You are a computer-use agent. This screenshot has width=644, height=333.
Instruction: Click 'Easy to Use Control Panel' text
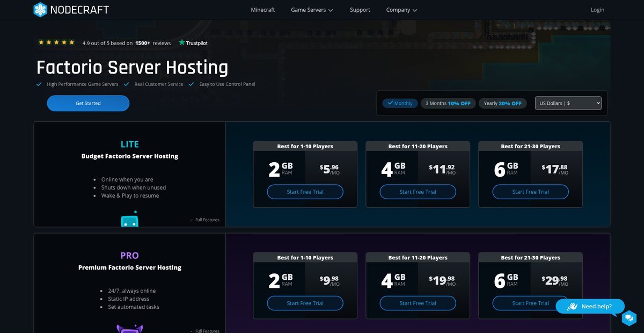click(x=227, y=84)
